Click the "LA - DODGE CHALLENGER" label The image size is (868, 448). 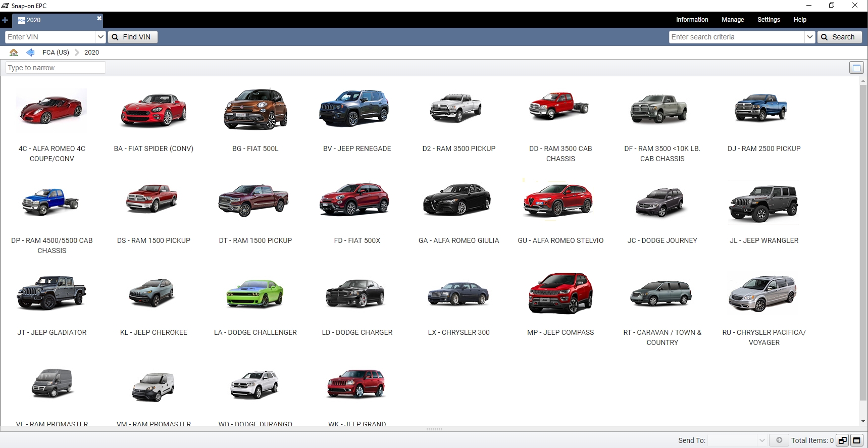click(256, 332)
